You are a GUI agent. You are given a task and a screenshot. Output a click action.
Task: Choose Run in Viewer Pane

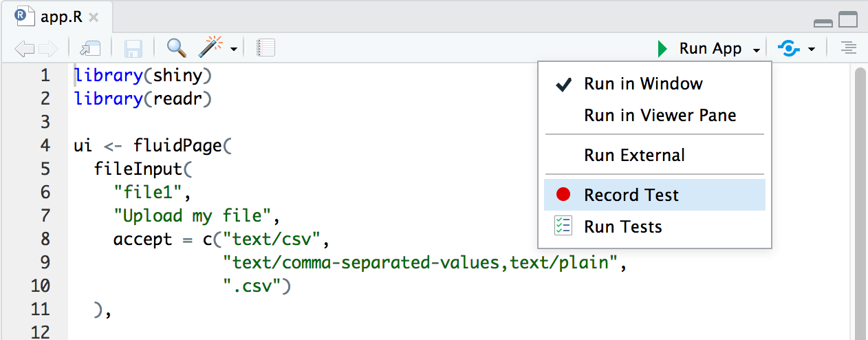[660, 116]
